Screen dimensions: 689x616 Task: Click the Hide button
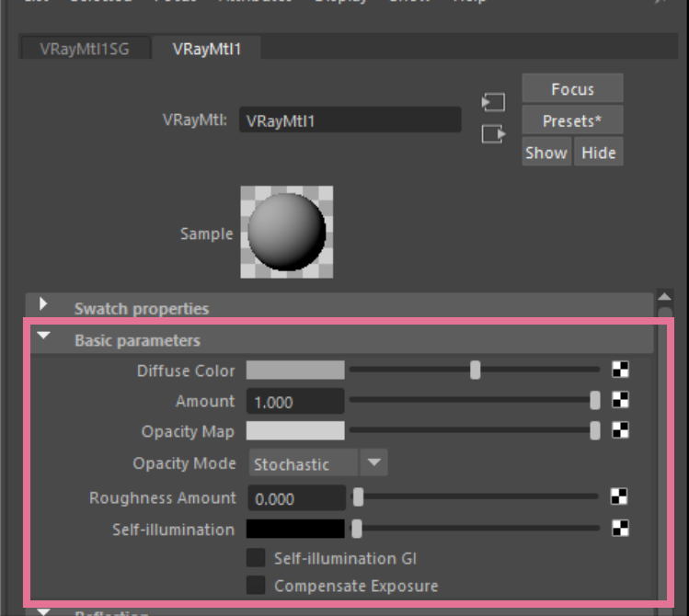click(599, 152)
